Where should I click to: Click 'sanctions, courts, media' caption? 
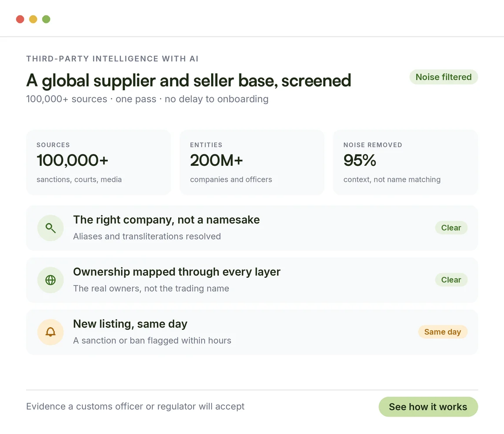[x=79, y=179]
